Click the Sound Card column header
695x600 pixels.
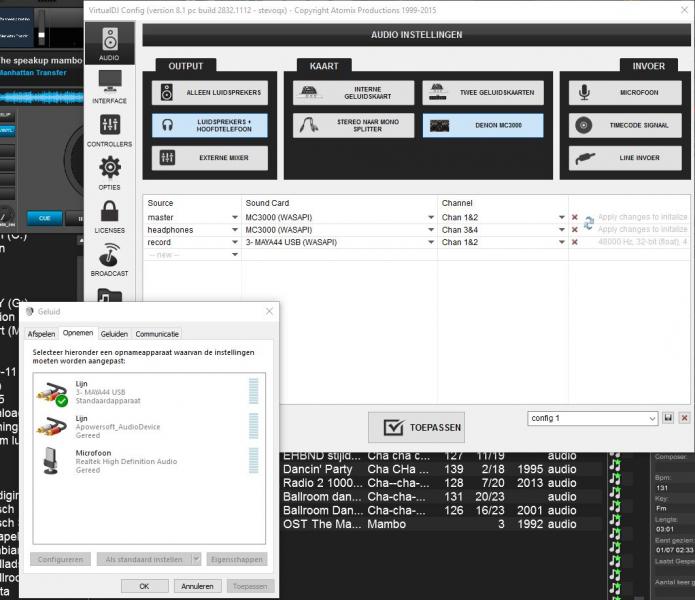[x=267, y=203]
